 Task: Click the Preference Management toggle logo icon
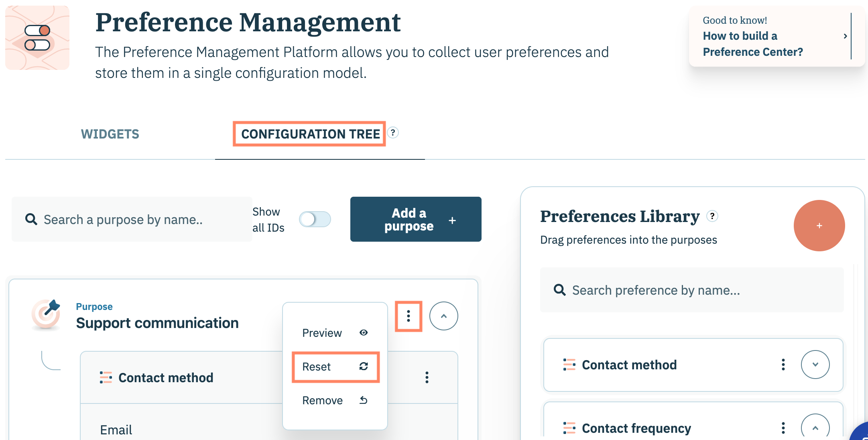point(37,38)
